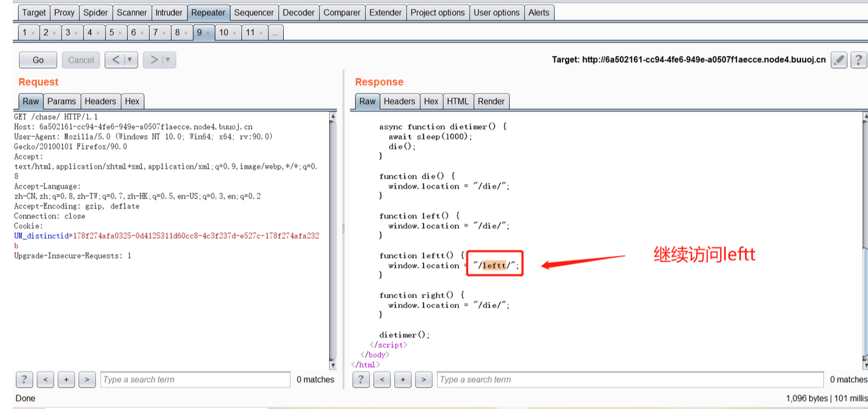The width and height of the screenshot is (868, 409).
Task: Open a new Repeater tab via ellipsis
Action: click(x=276, y=33)
